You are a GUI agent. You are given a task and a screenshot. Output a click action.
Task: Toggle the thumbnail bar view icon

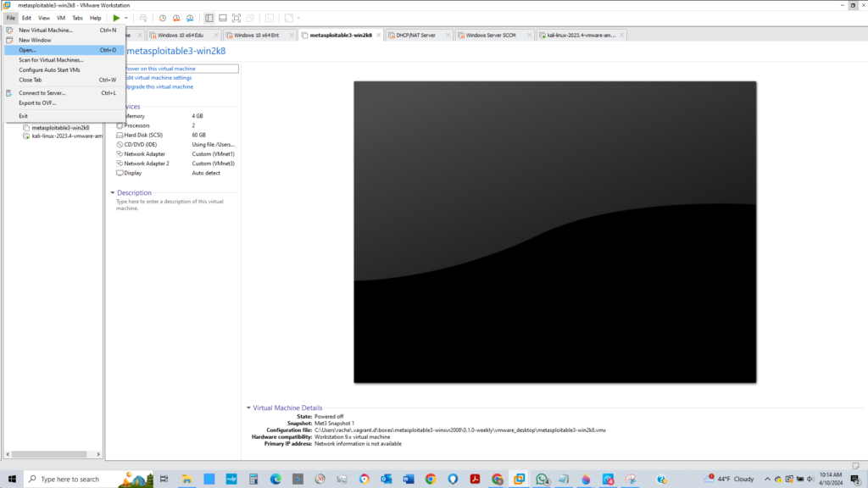pos(223,19)
